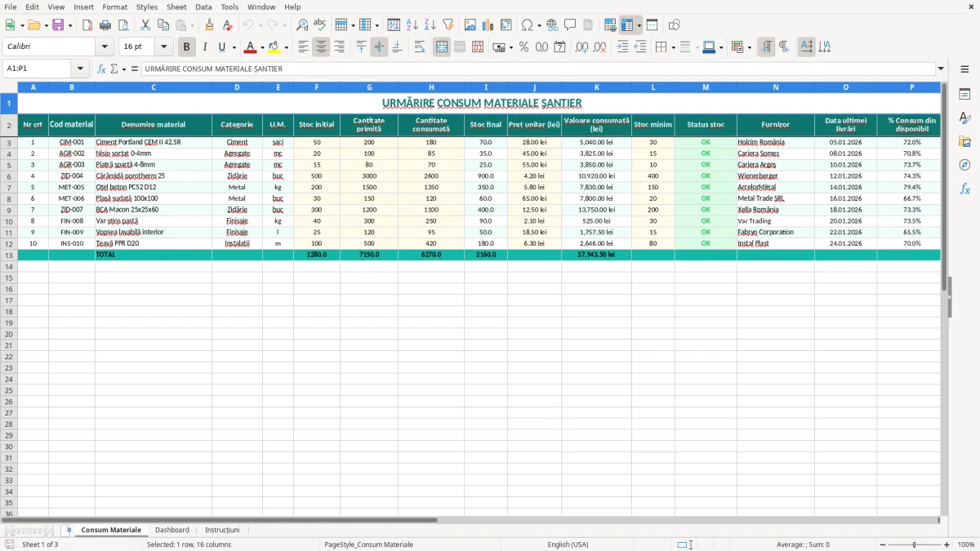
Task: Switch to the Instrucțiuni sheet tab
Action: click(x=222, y=530)
